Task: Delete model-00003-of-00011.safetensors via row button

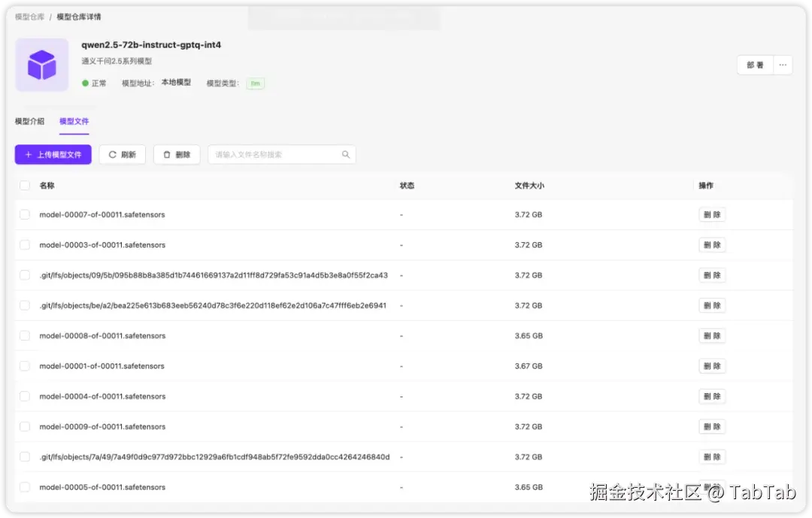Action: pos(712,245)
